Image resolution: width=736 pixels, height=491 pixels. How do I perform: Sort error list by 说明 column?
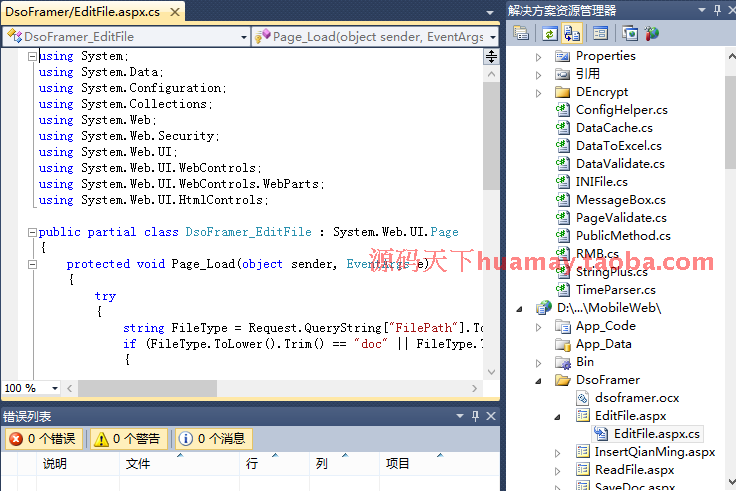[x=78, y=464]
